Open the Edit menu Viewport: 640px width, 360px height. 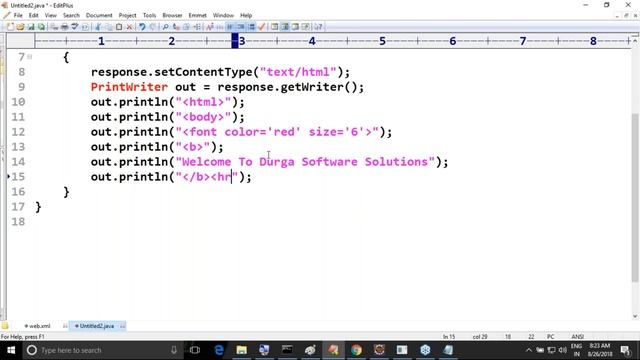point(33,15)
